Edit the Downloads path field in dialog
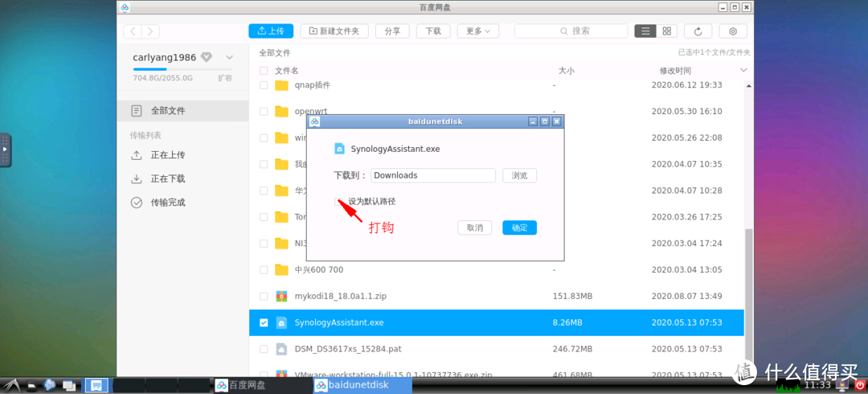The width and height of the screenshot is (868, 394). click(x=433, y=175)
